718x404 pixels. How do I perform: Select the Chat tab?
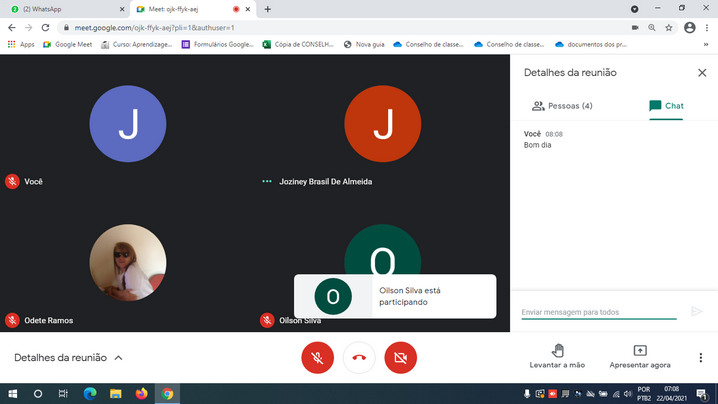pyautogui.click(x=666, y=106)
